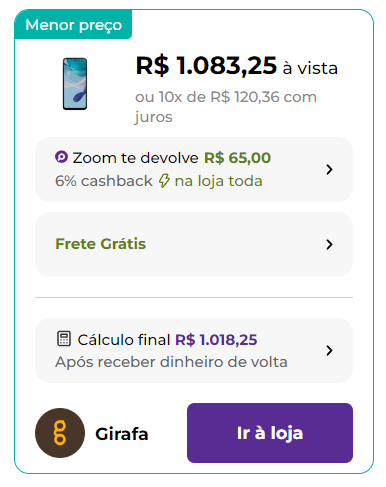Viewport: 386px width, 487px height.
Task: Click the Girafa store logo
Action: tap(60, 433)
